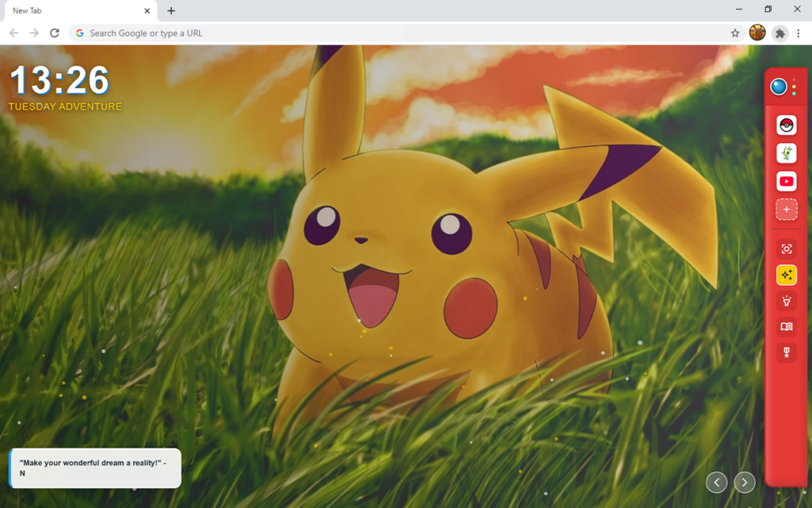This screenshot has height=508, width=812.
Task: Open the book icon in sidebar
Action: click(786, 326)
